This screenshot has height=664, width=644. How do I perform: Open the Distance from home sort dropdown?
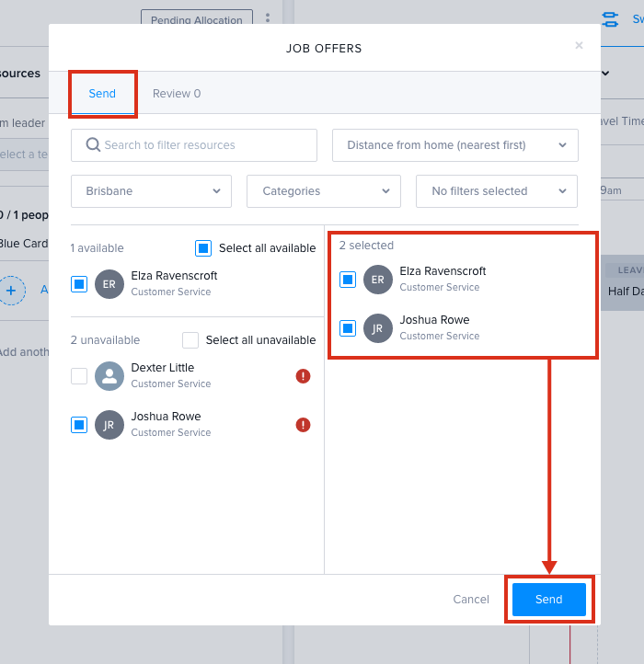tap(454, 145)
